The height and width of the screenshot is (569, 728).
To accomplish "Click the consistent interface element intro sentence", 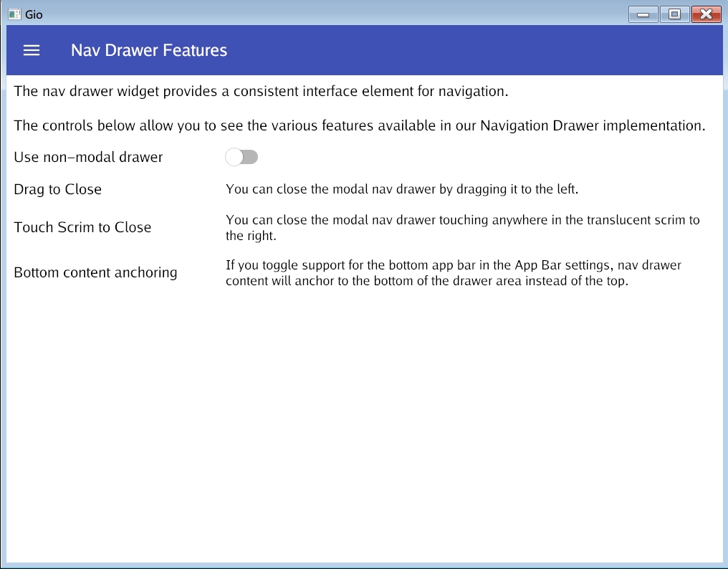I will 261,91.
